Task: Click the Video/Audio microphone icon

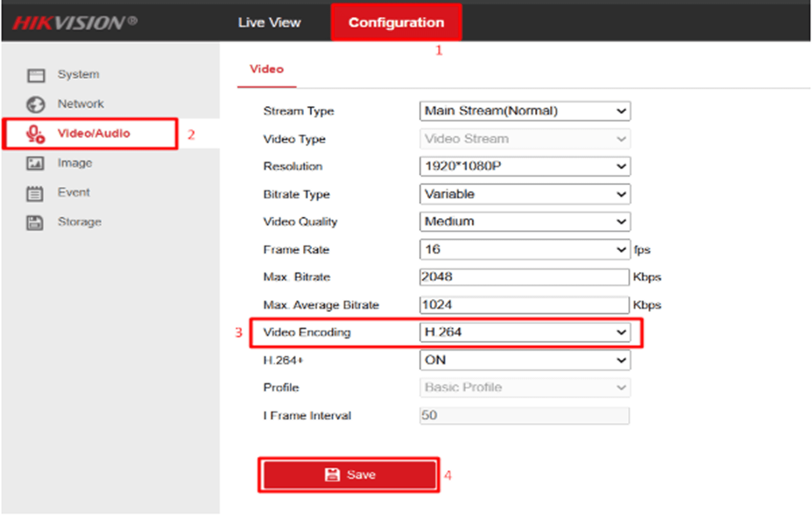Action: click(x=35, y=134)
